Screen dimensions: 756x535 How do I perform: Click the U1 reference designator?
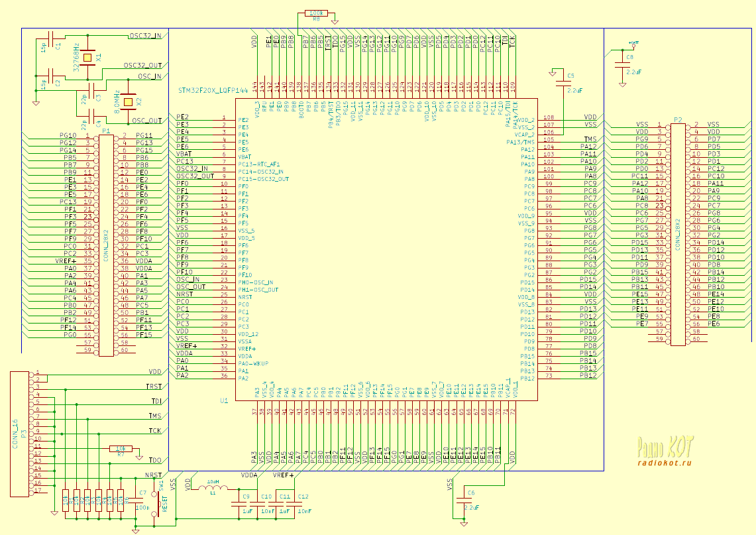(x=224, y=400)
